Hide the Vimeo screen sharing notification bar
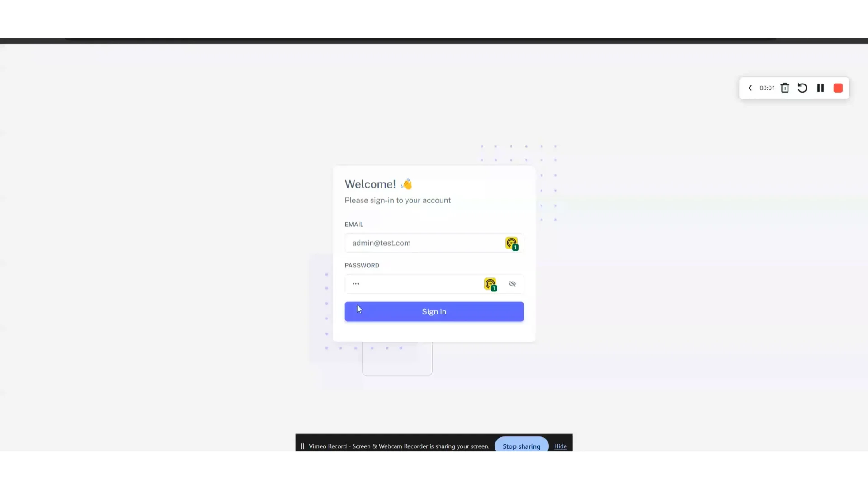The image size is (868, 488). (560, 446)
